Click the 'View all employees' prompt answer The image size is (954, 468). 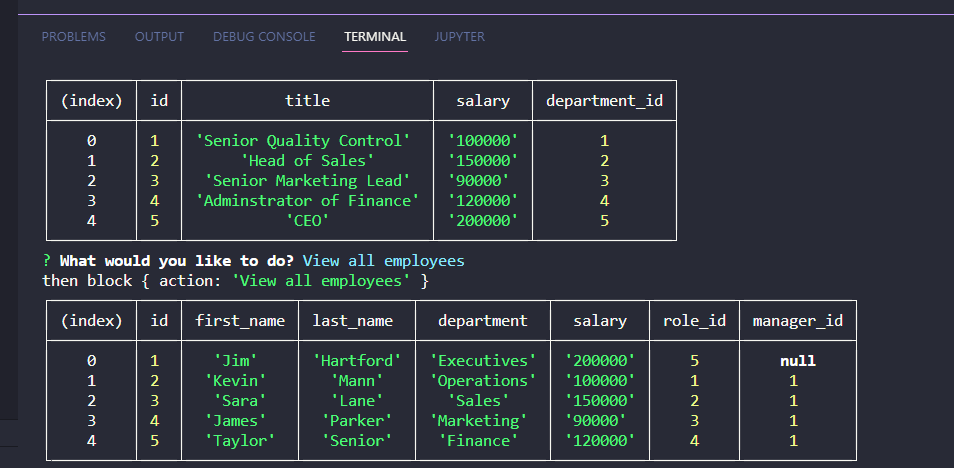(383, 261)
